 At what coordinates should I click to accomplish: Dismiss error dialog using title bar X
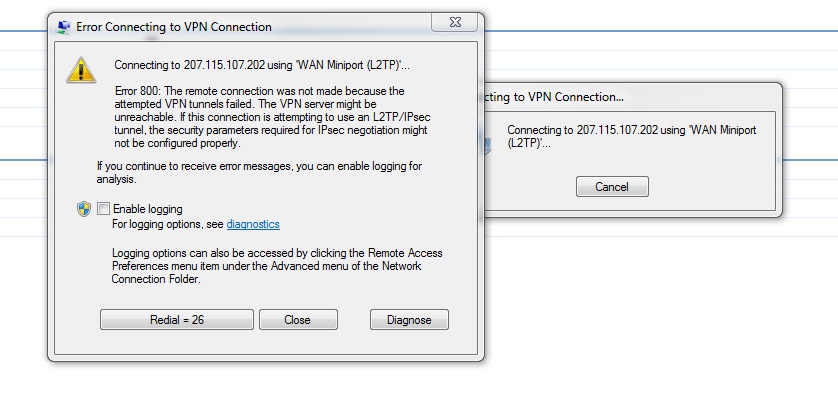(x=454, y=22)
